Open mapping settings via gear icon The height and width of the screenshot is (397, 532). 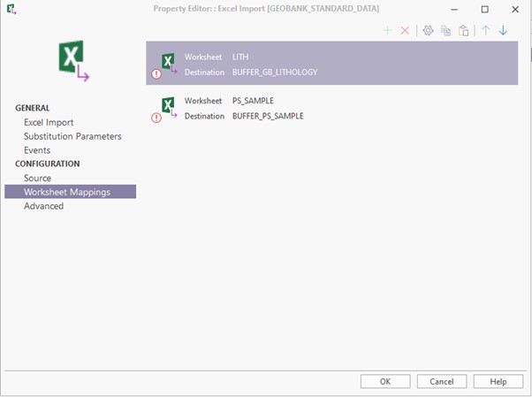click(428, 30)
